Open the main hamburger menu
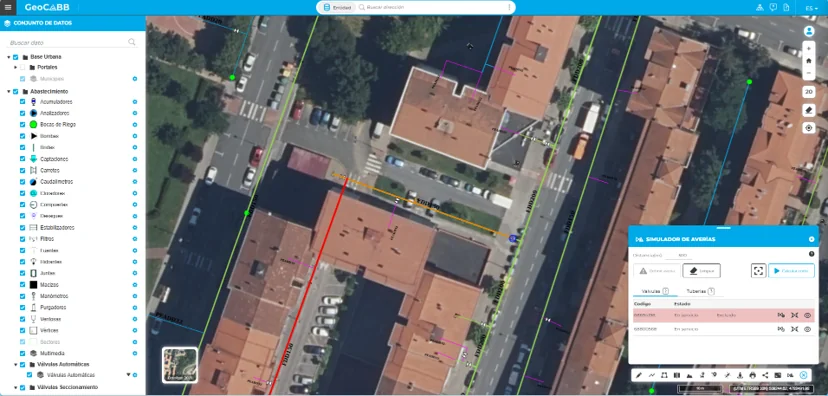The image size is (828, 396). point(7,7)
